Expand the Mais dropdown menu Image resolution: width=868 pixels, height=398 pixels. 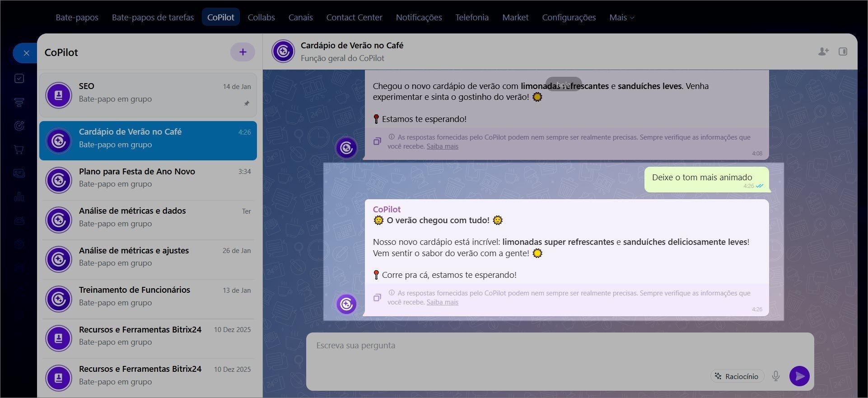tap(621, 18)
